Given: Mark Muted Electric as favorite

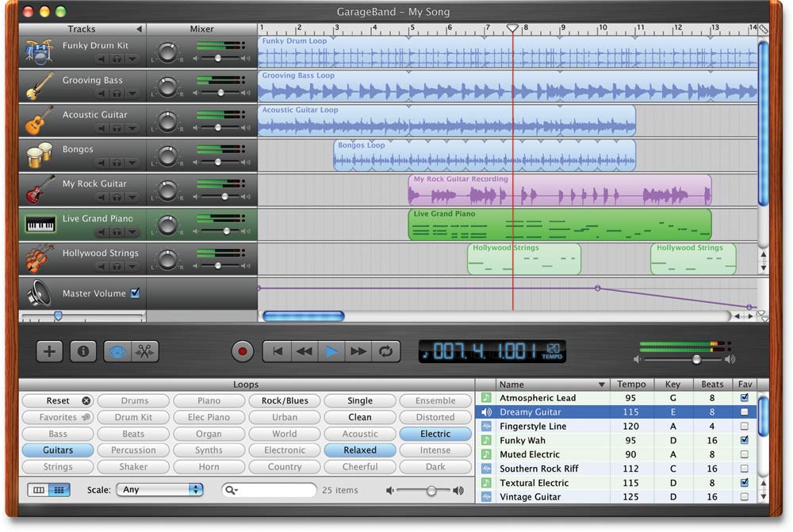Looking at the screenshot, I should point(745,454).
